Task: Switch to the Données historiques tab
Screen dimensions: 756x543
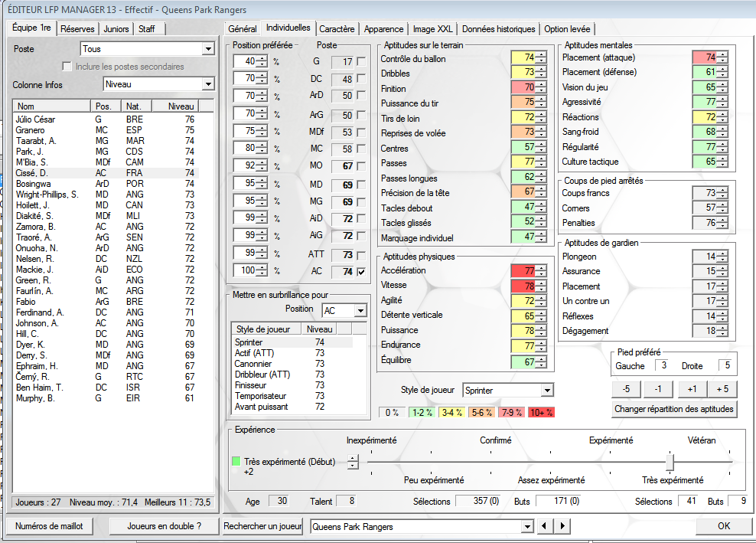Action: 499,29
